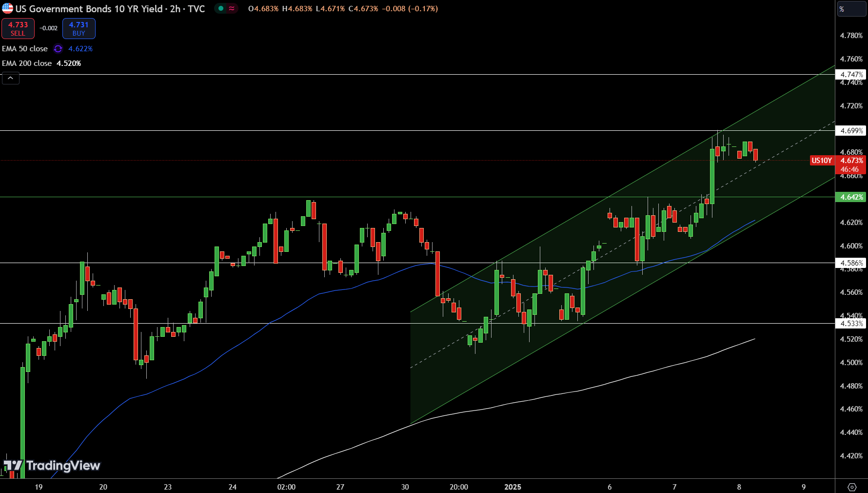Screen dimensions: 868x493
Task: Click the -0.002 spread value
Action: point(49,28)
